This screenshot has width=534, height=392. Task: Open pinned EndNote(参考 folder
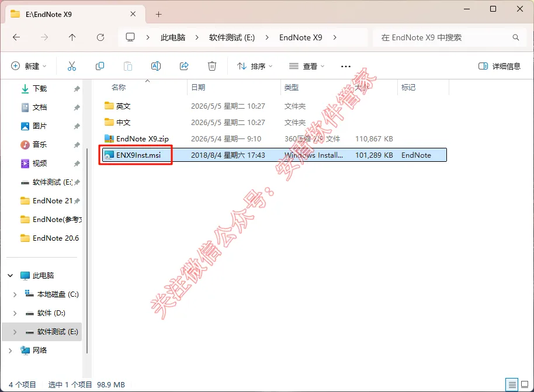51,220
